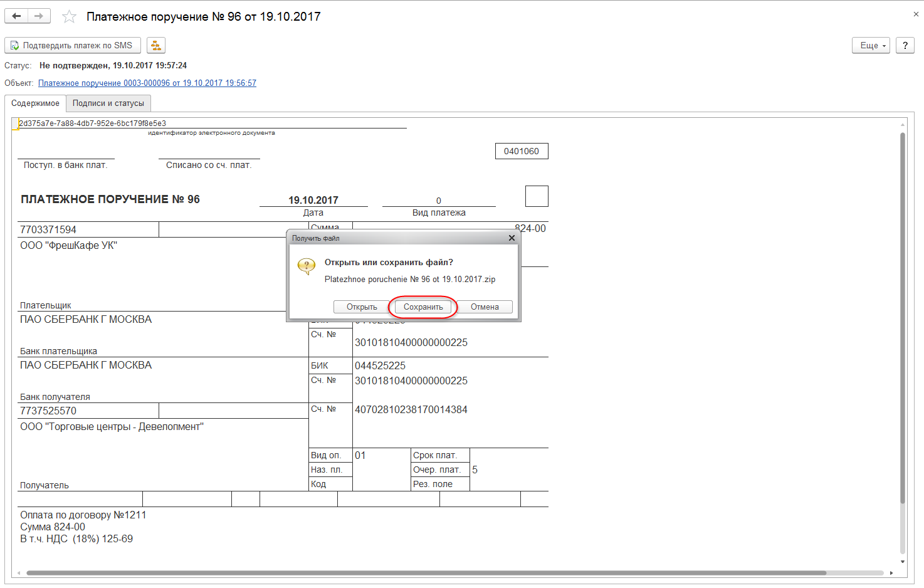Switch to 'Подписи и статусы' tab
Screen dimensions: 924x588
(108, 103)
